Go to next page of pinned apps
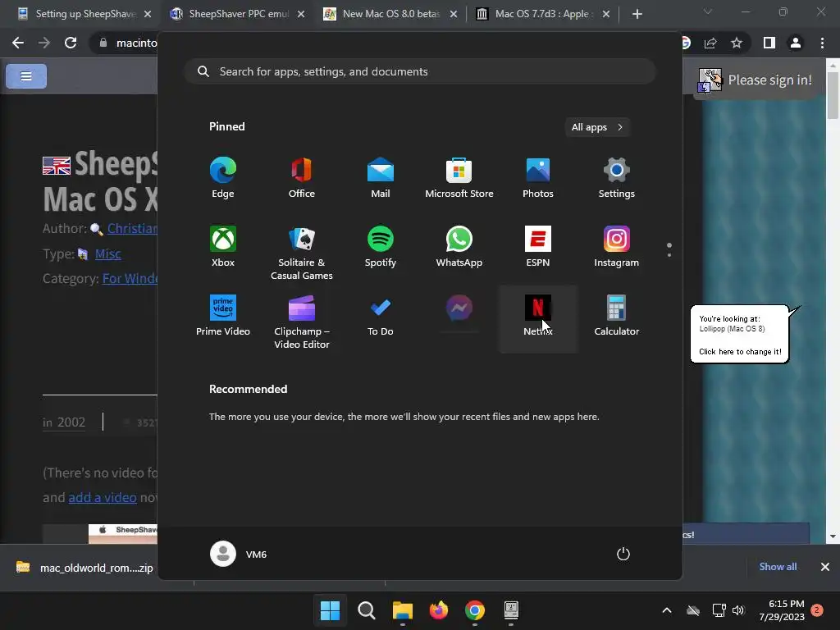Viewport: 840px width, 630px height. pyautogui.click(x=669, y=255)
